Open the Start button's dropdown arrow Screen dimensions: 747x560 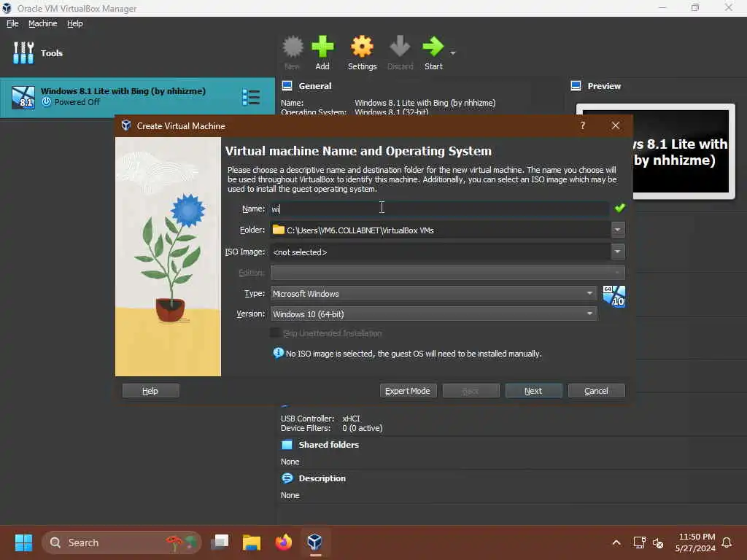pos(452,52)
